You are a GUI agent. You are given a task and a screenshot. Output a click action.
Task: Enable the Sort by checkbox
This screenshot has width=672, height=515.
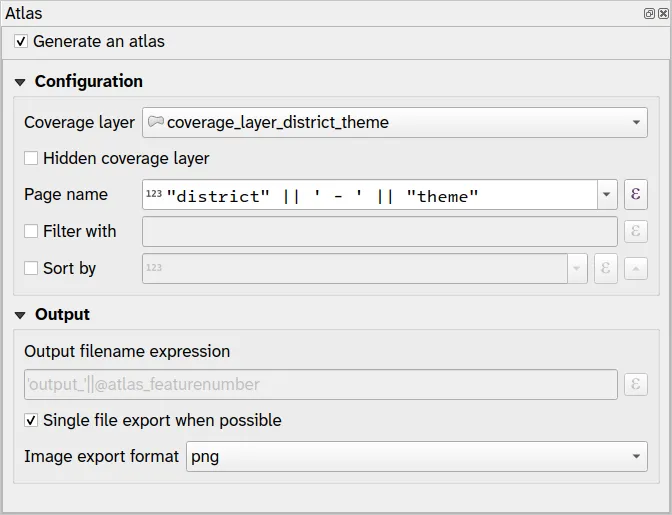point(32,268)
